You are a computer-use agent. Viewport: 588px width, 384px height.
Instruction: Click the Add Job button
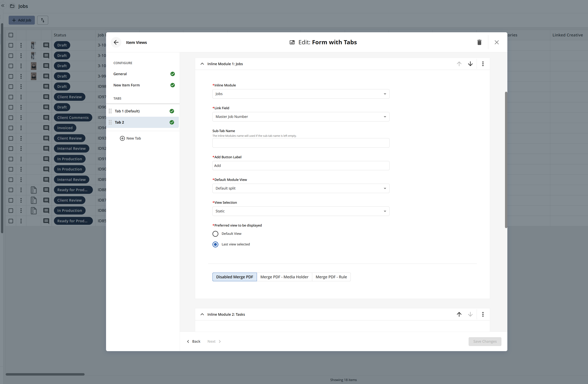click(x=22, y=20)
